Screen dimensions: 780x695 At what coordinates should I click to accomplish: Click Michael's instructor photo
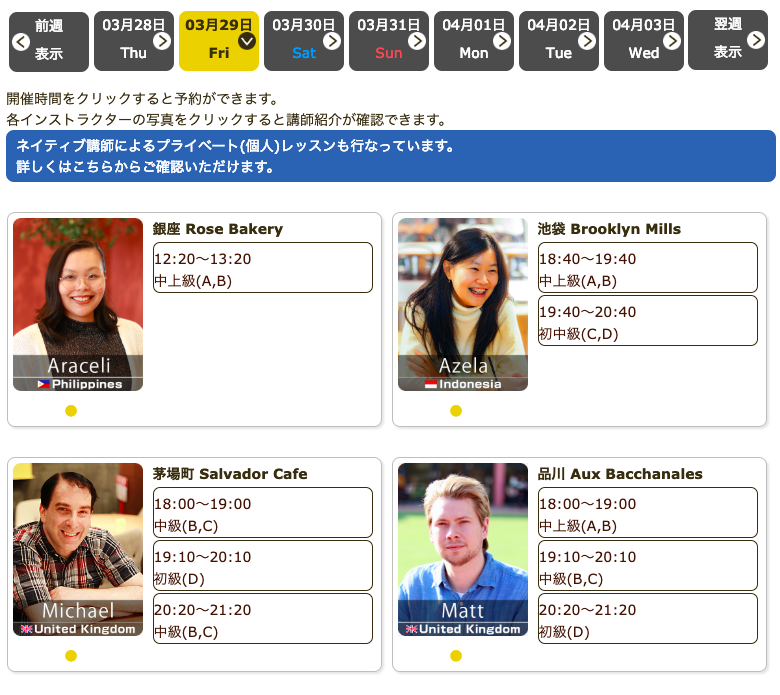click(x=78, y=549)
